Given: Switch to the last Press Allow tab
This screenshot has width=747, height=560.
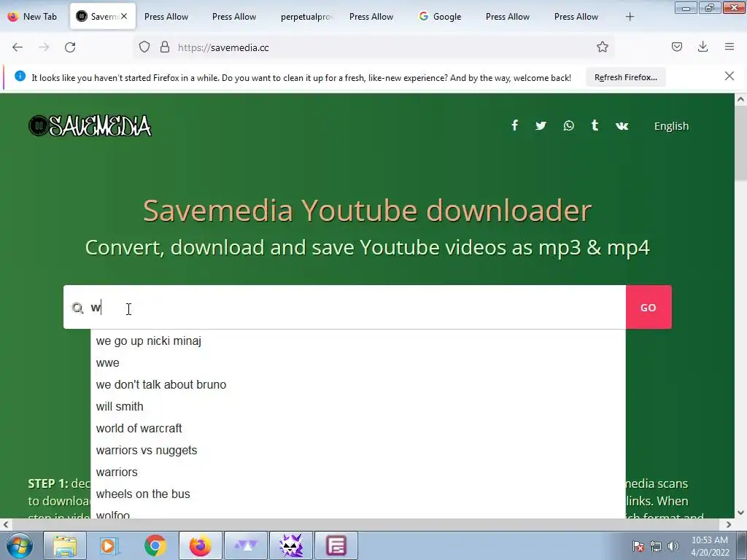Looking at the screenshot, I should [576, 17].
